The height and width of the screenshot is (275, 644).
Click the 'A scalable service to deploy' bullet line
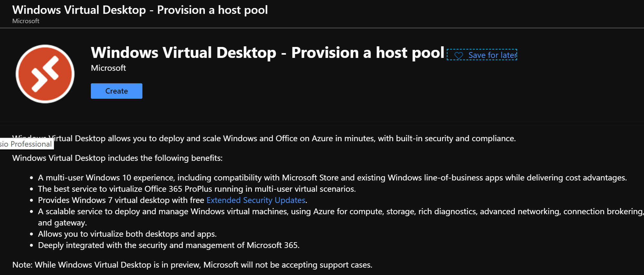(x=341, y=211)
